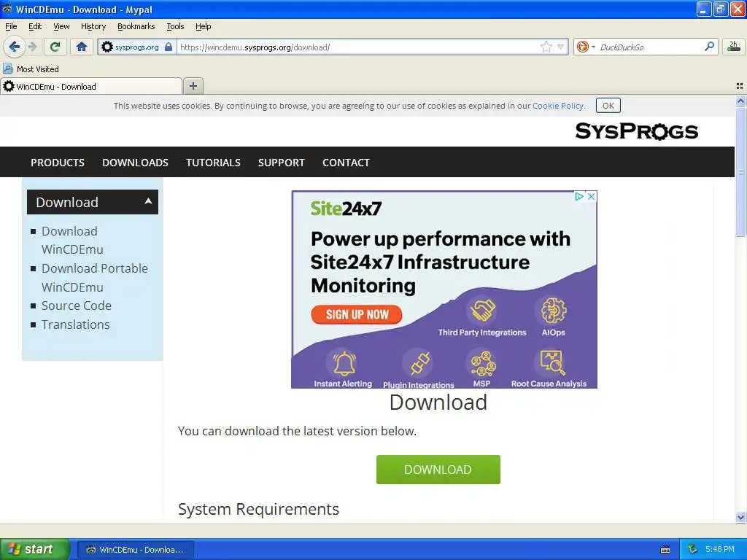Viewport: 747px width, 560px height.
Task: Click the 5:48 PM system clock
Action: [x=720, y=550]
